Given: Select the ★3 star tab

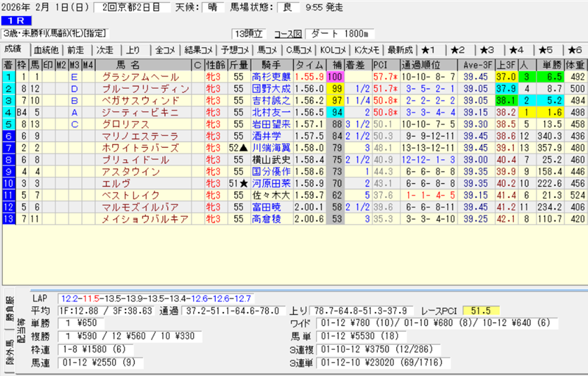Looking at the screenshot, I should tap(486, 50).
